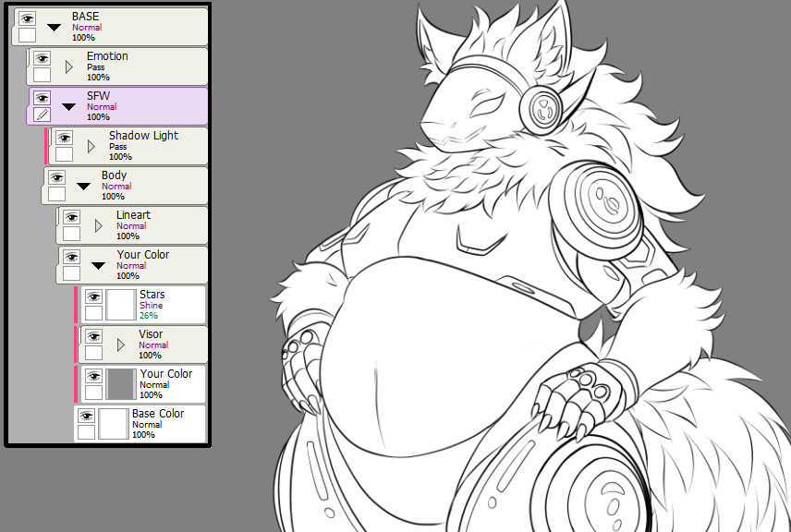791x532 pixels.
Task: Toggle eye icon of the Stars layer
Action: (x=93, y=297)
